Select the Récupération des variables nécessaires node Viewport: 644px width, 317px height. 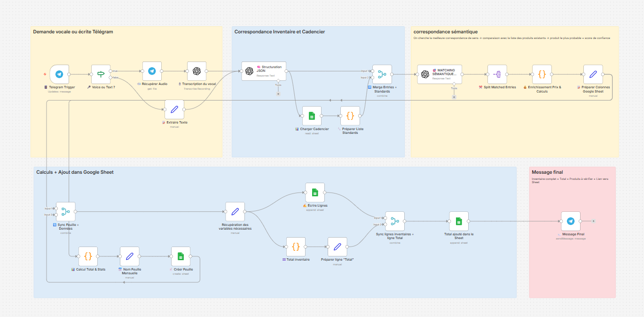(235, 212)
